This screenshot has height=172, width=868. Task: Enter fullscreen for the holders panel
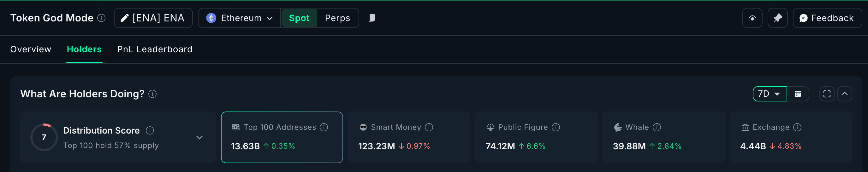point(827,94)
